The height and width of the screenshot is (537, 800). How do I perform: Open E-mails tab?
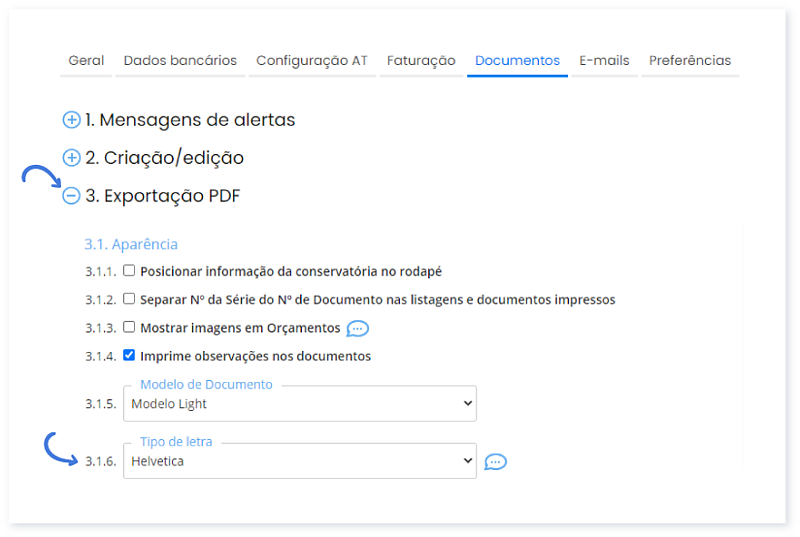click(x=604, y=61)
